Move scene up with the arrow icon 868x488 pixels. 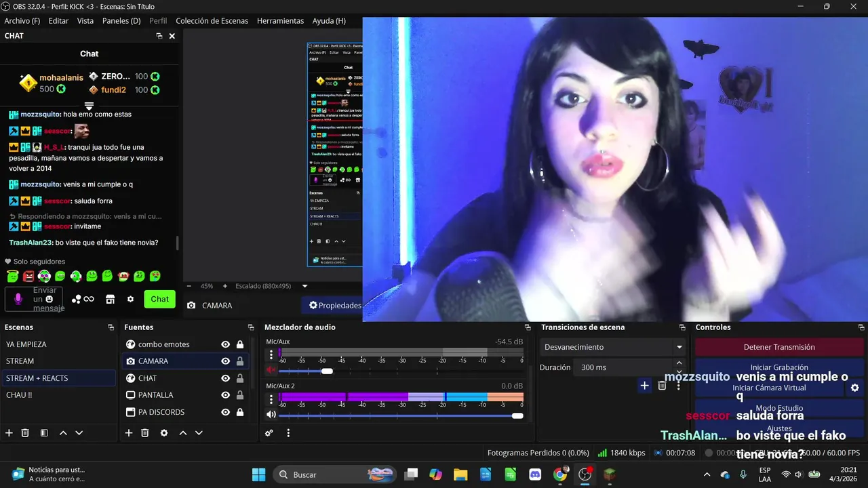63,433
